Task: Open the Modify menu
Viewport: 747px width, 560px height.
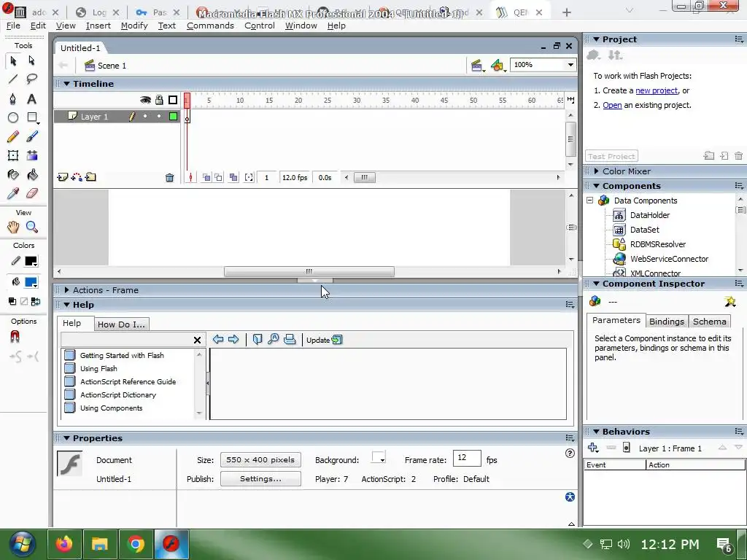Action: pos(134,26)
